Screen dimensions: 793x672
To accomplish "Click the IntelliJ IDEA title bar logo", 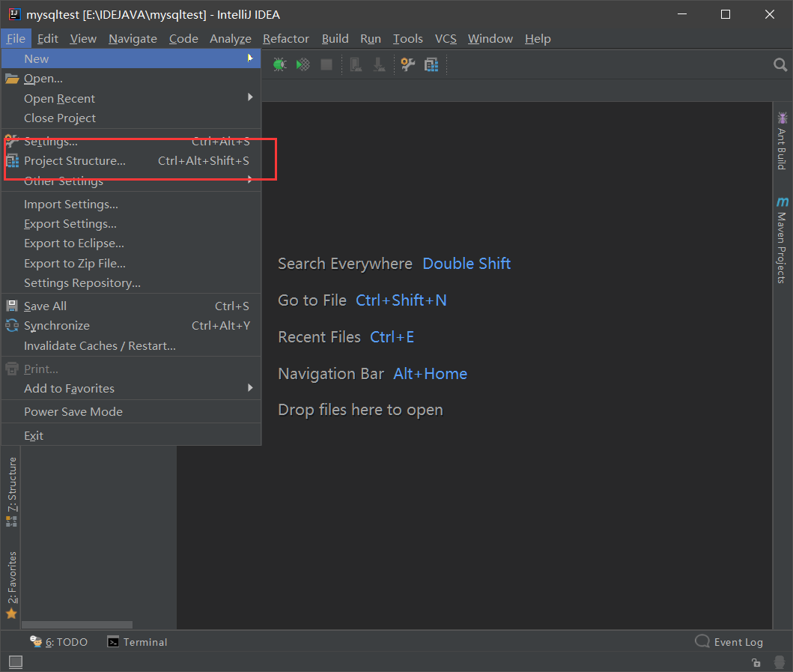I will 15,14.
